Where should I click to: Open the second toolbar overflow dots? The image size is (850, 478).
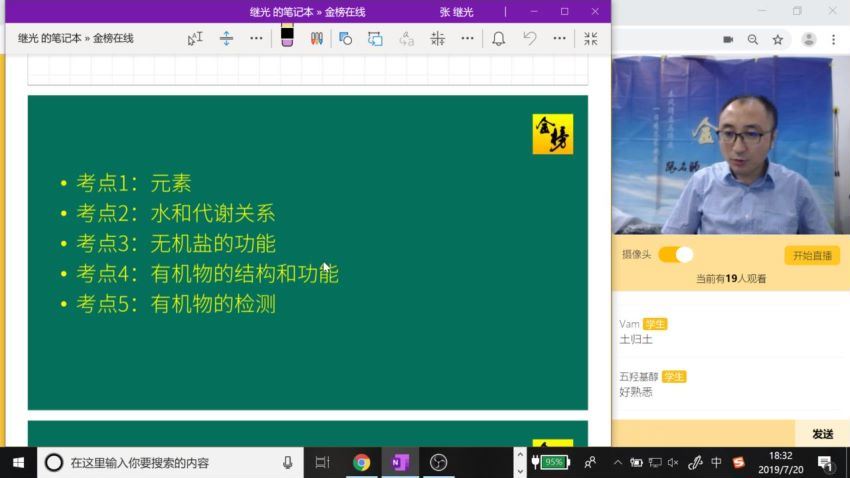pyautogui.click(x=467, y=38)
